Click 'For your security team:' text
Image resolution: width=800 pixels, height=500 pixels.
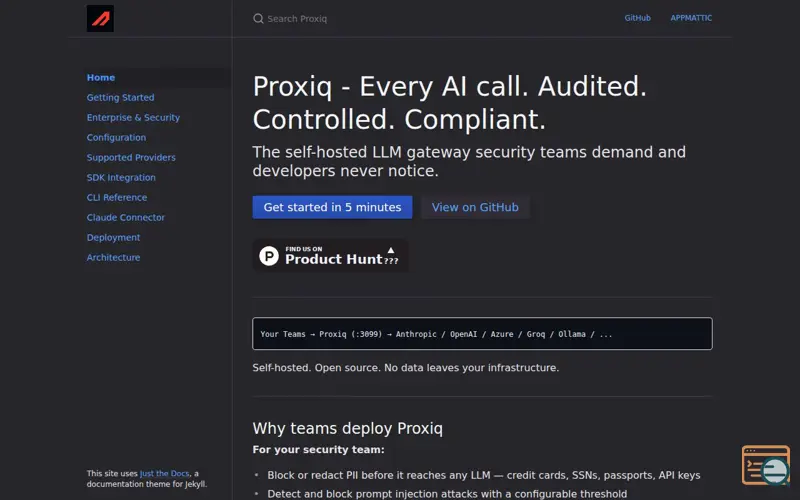click(318, 449)
